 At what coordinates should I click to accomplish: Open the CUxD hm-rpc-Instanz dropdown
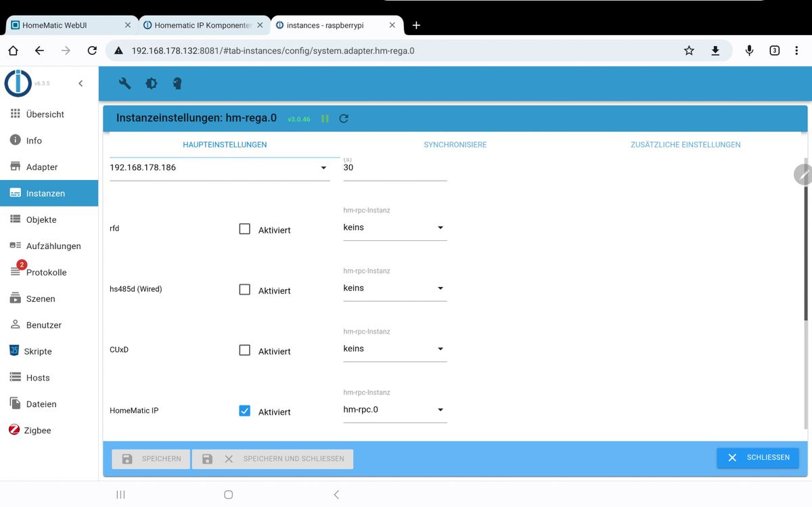pyautogui.click(x=395, y=349)
